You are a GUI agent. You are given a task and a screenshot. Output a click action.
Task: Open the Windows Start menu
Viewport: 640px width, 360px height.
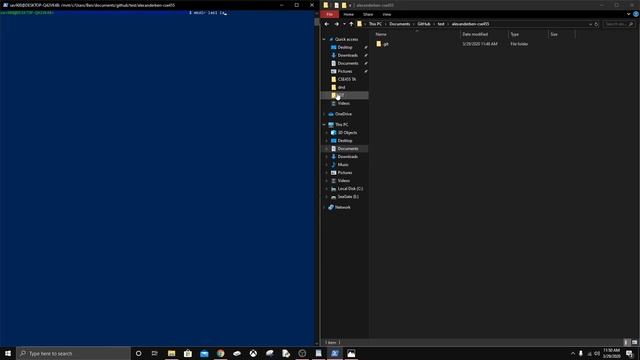pyautogui.click(x=8, y=353)
